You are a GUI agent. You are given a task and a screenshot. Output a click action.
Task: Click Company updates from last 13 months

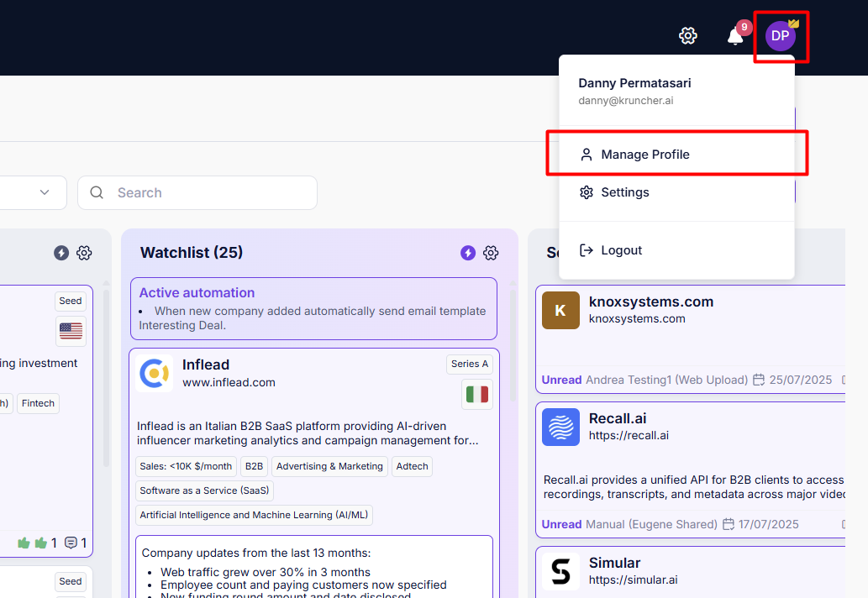(x=256, y=553)
